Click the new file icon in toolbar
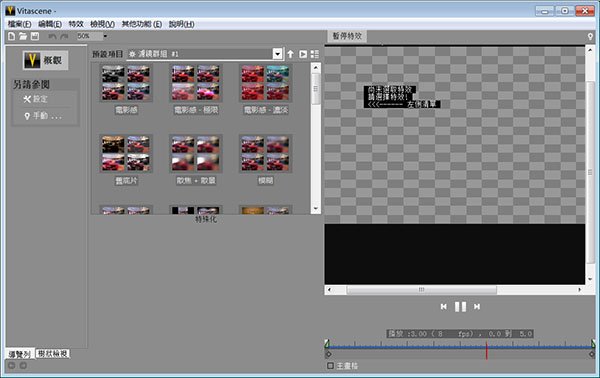The height and width of the screenshot is (378, 600). pyautogui.click(x=11, y=36)
